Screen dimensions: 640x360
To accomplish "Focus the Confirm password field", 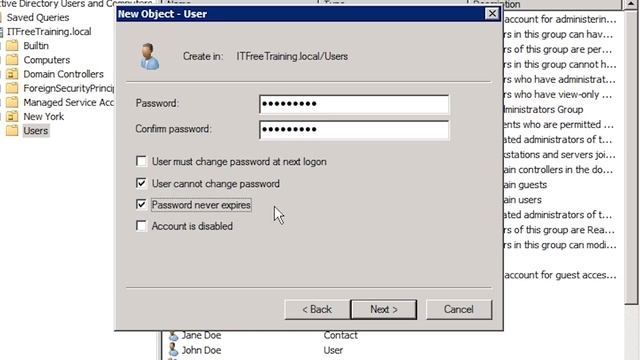I will point(354,130).
